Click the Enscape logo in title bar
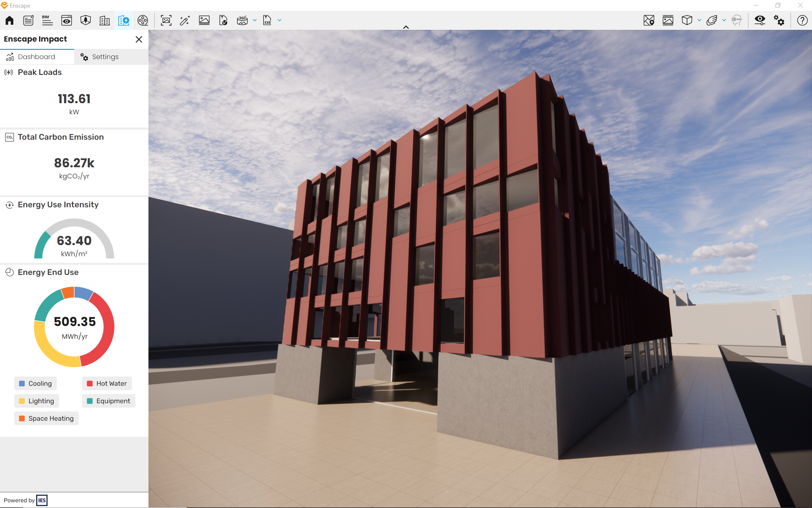 tap(4, 5)
